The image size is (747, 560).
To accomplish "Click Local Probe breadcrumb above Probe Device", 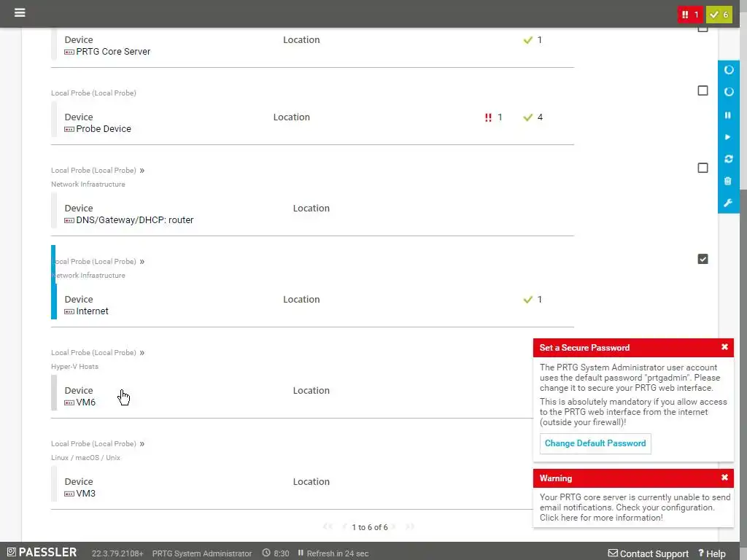I will pos(93,93).
